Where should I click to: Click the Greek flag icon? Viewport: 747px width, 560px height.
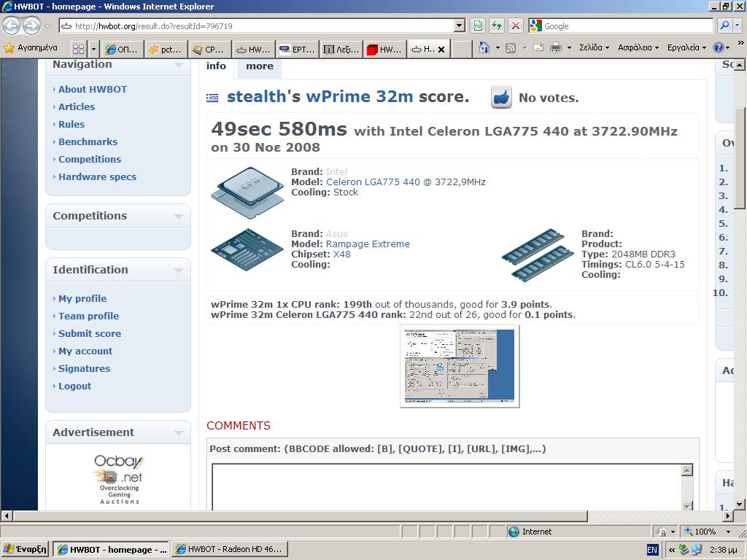tap(212, 98)
